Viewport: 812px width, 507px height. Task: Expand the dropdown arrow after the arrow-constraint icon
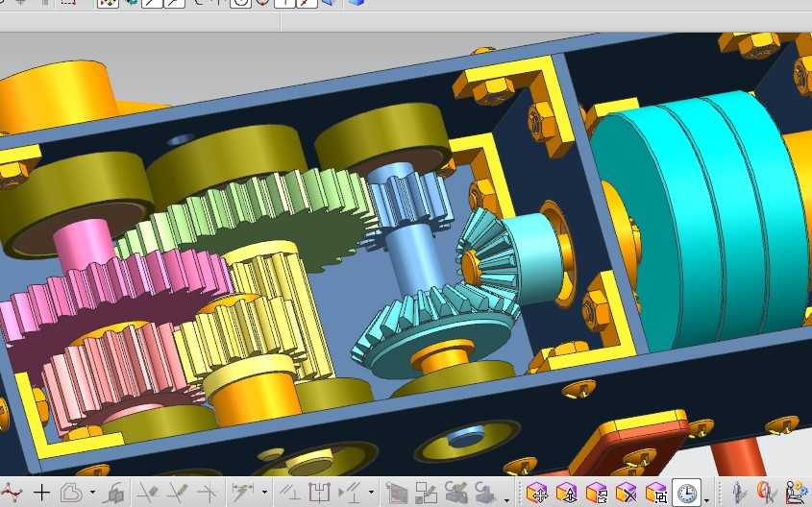tap(371, 493)
